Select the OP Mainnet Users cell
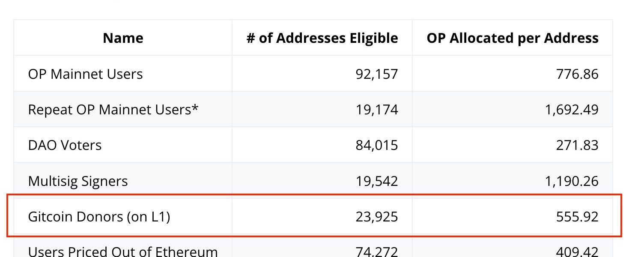Image resolution: width=644 pixels, height=257 pixels. [85, 74]
